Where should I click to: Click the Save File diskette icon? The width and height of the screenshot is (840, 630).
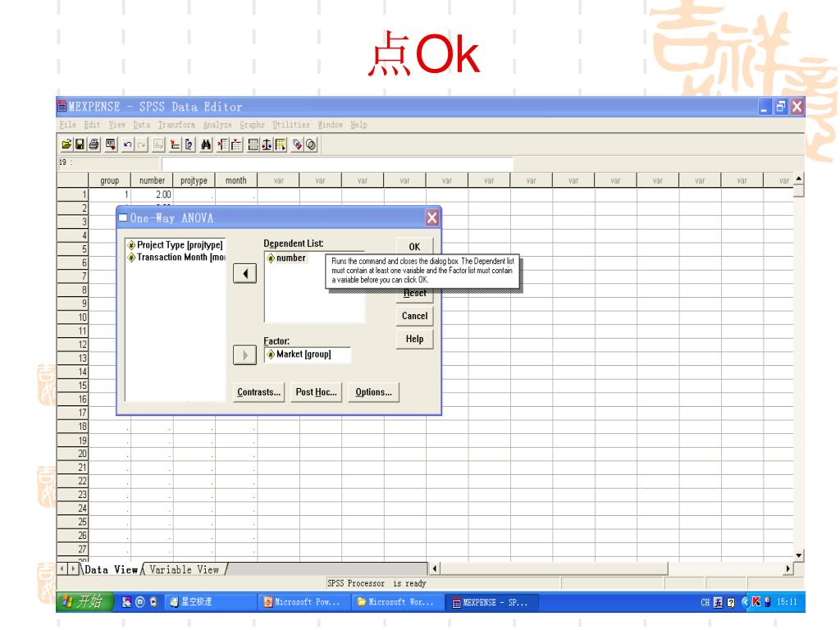[80, 144]
